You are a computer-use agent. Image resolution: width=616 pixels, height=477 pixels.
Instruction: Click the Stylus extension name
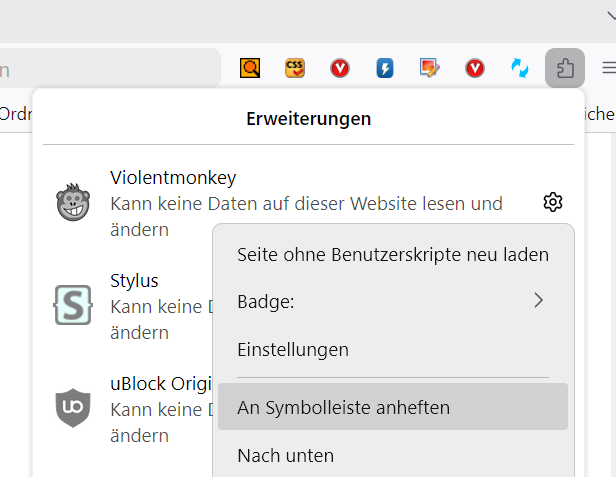134,280
